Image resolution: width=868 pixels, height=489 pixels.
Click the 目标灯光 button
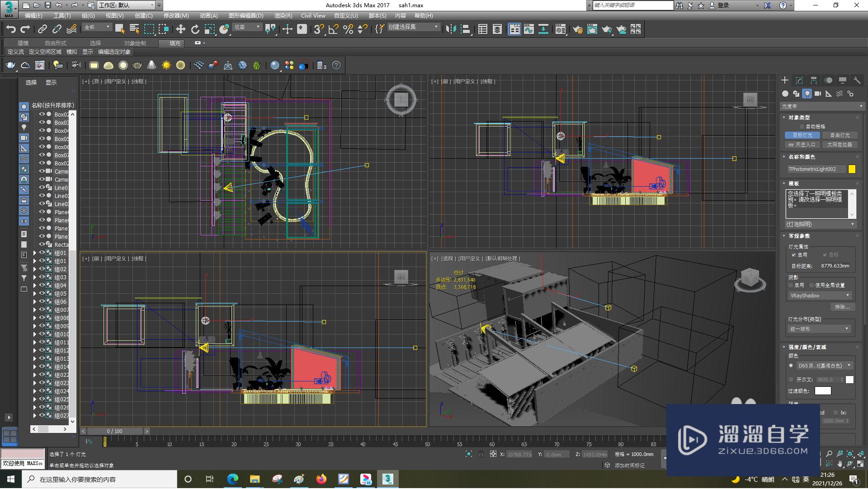(x=802, y=135)
